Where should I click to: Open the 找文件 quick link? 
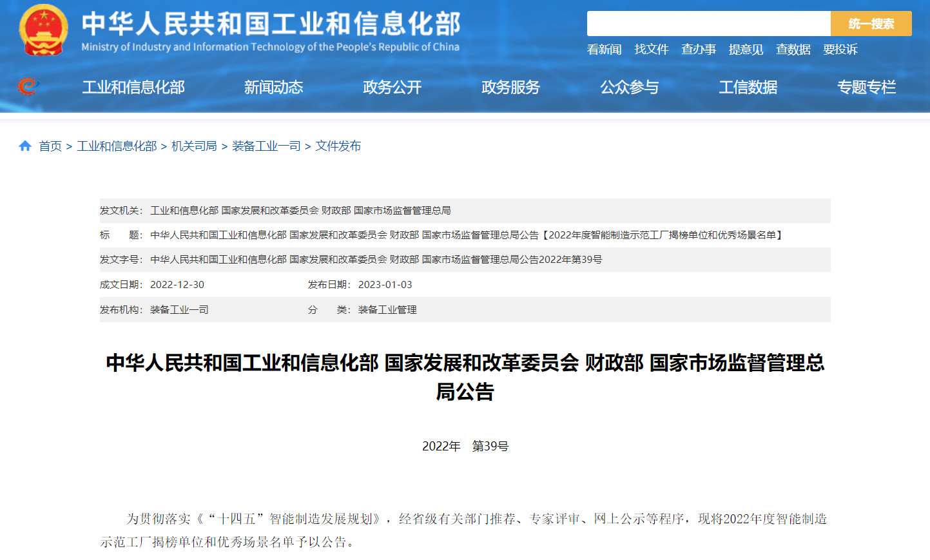(x=651, y=50)
